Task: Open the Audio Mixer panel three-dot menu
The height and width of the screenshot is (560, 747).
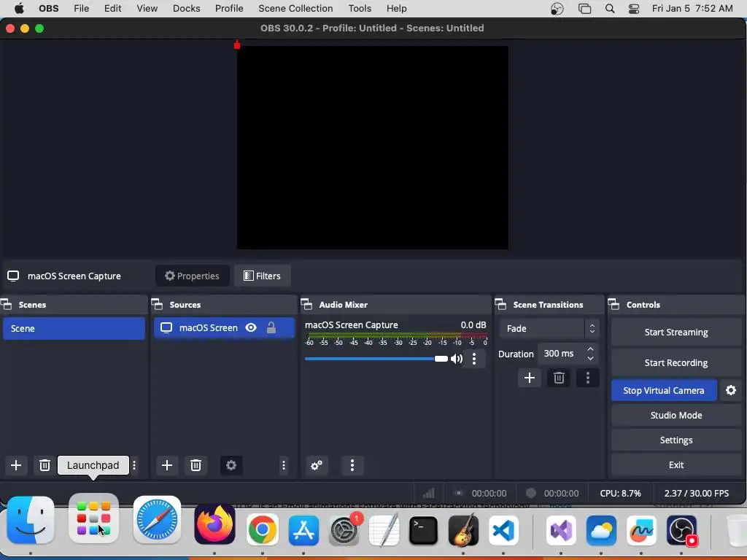Action: (x=352, y=465)
